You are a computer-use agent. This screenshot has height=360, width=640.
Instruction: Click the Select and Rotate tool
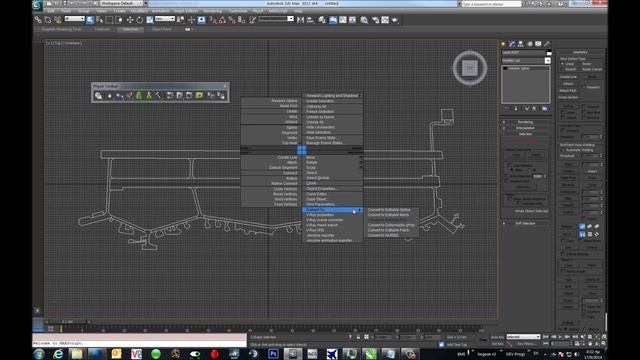pos(140,20)
